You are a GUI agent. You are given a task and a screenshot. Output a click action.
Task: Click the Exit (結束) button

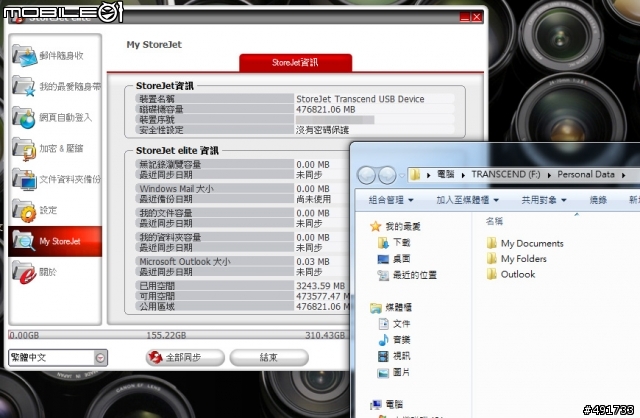click(269, 358)
